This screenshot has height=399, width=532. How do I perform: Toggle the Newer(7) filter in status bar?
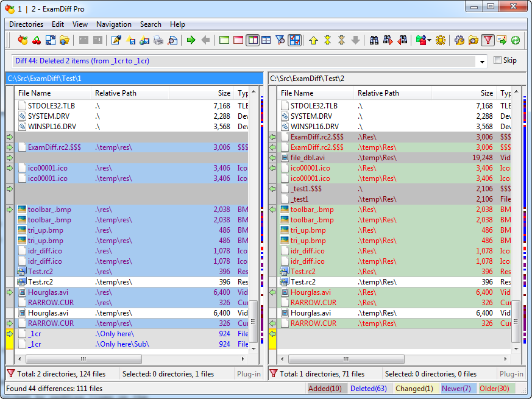(458, 389)
